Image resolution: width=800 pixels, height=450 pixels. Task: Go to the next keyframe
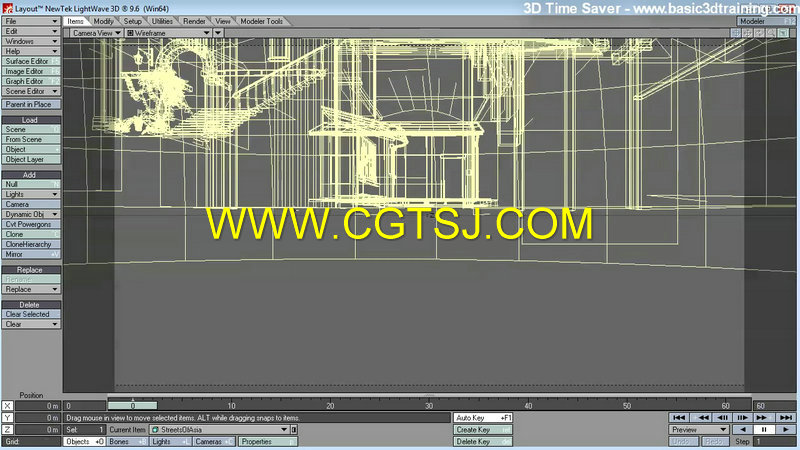tap(762, 417)
